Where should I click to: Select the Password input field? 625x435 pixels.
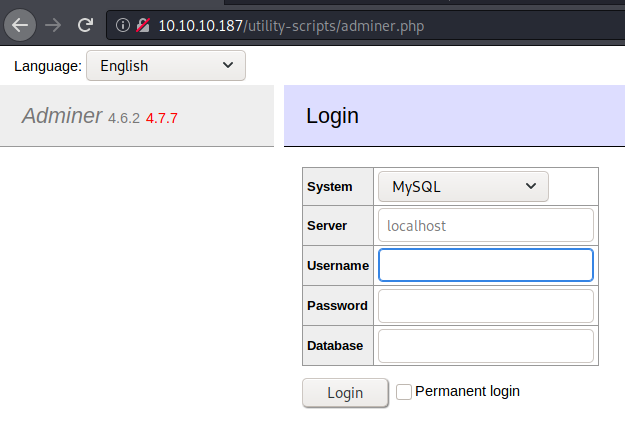[x=485, y=306]
